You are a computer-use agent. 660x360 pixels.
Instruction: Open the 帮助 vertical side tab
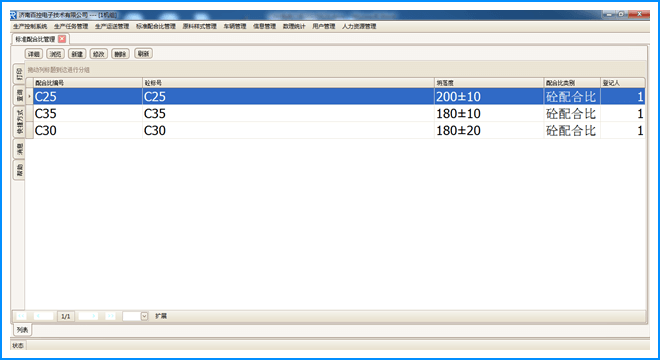(x=19, y=170)
